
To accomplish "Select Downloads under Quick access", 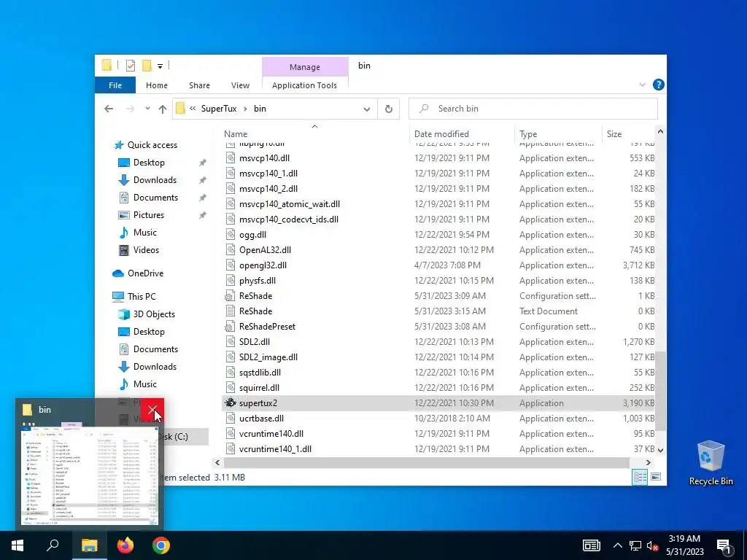I will [155, 180].
